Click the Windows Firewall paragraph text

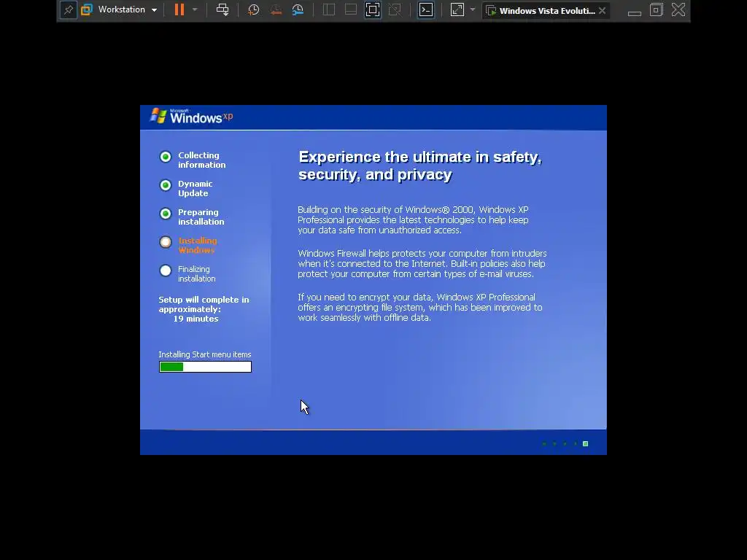tap(422, 264)
